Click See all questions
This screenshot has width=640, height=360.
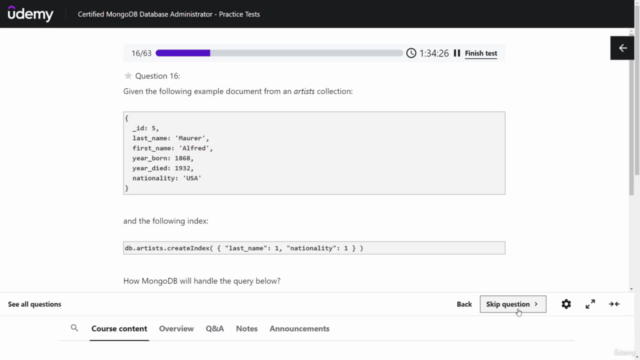tap(35, 304)
